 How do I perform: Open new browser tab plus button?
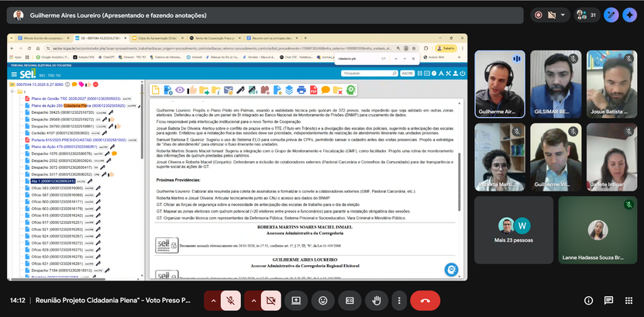coord(305,38)
